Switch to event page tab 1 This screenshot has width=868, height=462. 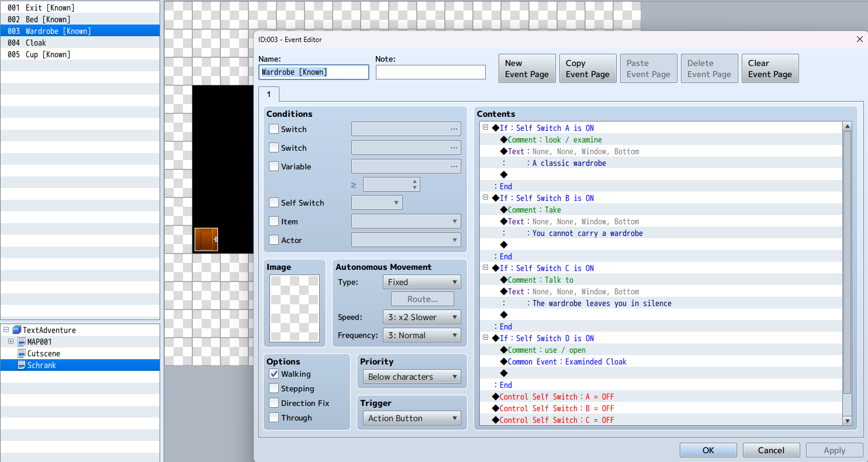pyautogui.click(x=269, y=94)
